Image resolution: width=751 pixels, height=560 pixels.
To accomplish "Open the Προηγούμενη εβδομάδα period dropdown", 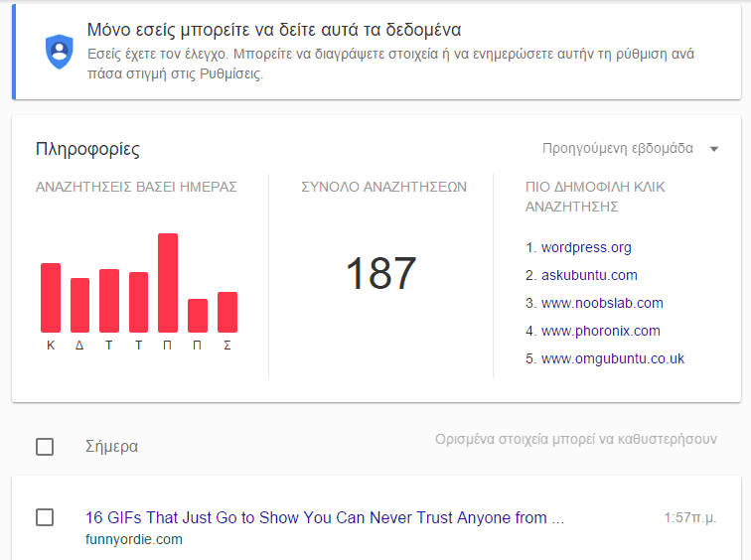I will click(630, 148).
